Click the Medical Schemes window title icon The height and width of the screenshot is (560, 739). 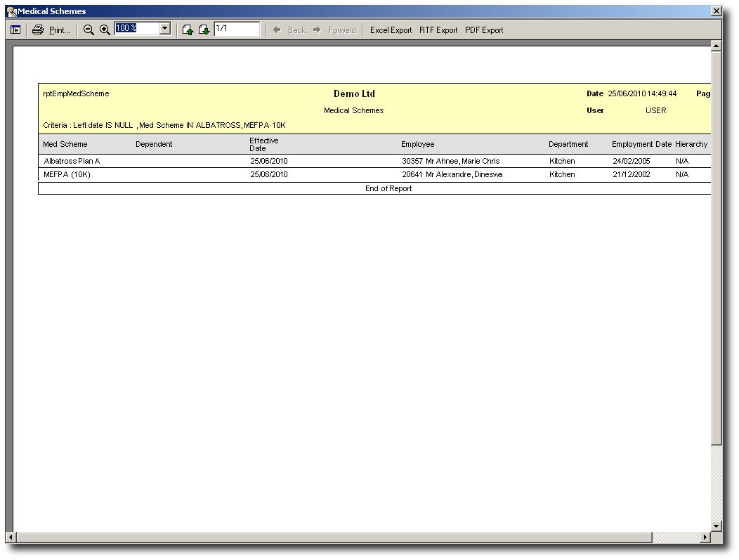pyautogui.click(x=11, y=11)
